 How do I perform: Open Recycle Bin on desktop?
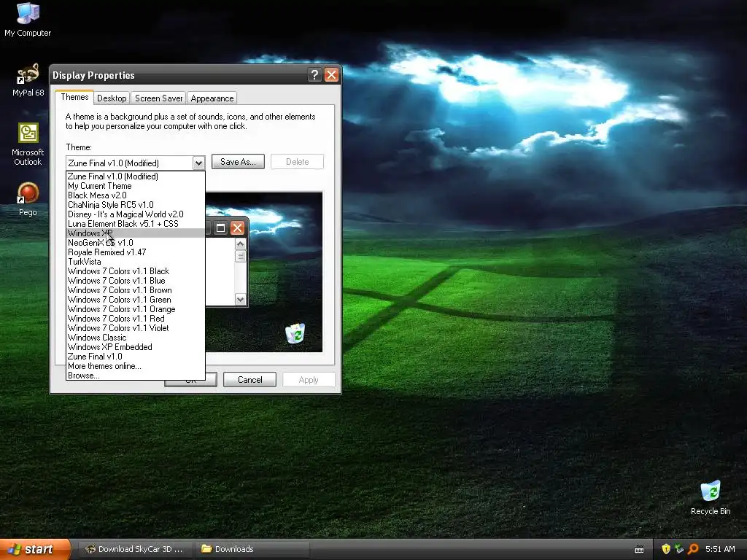point(711,497)
